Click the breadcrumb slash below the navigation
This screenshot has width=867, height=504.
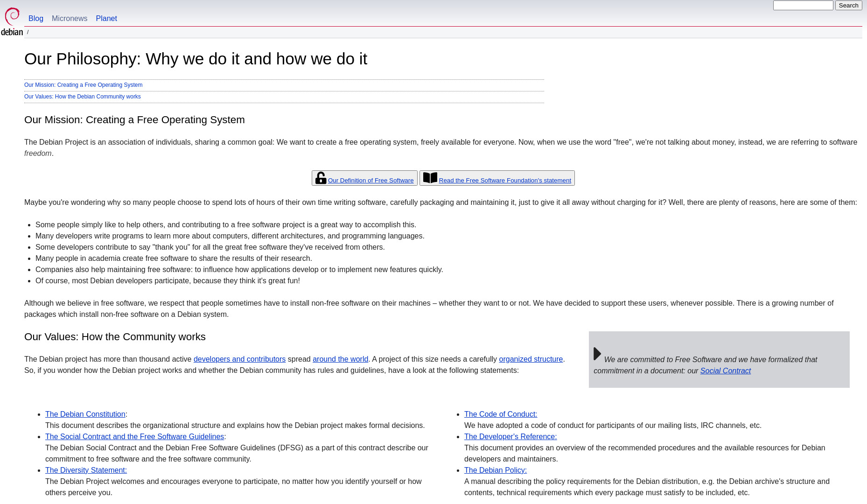pyautogui.click(x=28, y=32)
